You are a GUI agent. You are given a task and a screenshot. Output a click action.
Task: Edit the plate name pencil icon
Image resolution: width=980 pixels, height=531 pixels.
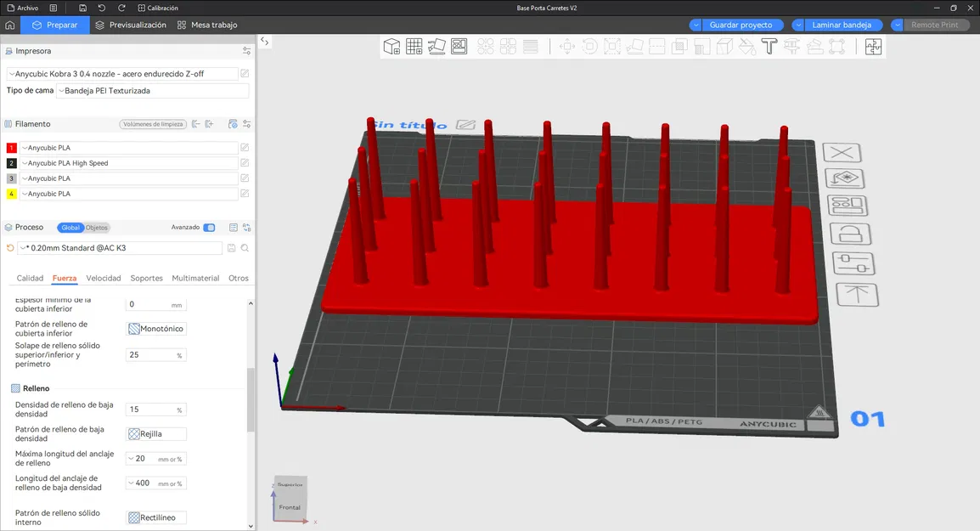(465, 124)
